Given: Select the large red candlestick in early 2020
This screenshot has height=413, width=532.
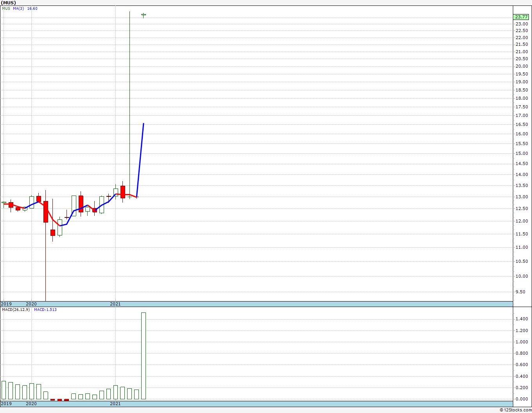Looking at the screenshot, I should click(46, 212).
